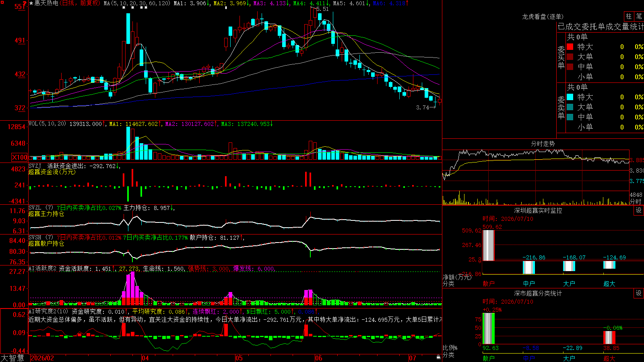Click the 散户持仓: 81.127 readout
The width and height of the screenshot is (644, 362).
point(217,238)
